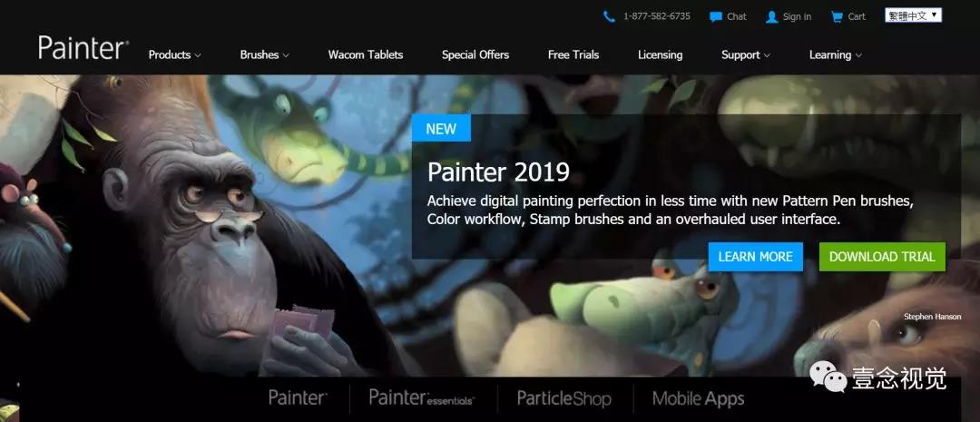
Task: Expand the Support dropdown menu
Action: (x=746, y=55)
